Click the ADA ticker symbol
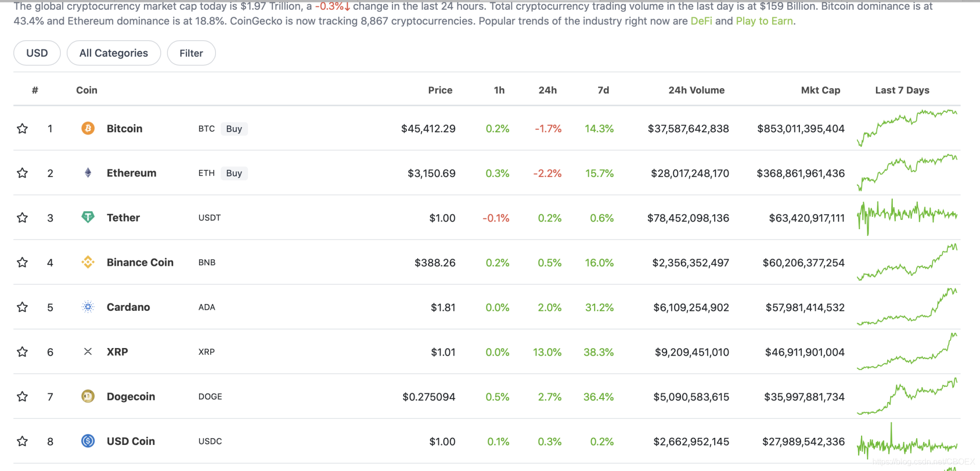Image resolution: width=980 pixels, height=471 pixels. [207, 307]
